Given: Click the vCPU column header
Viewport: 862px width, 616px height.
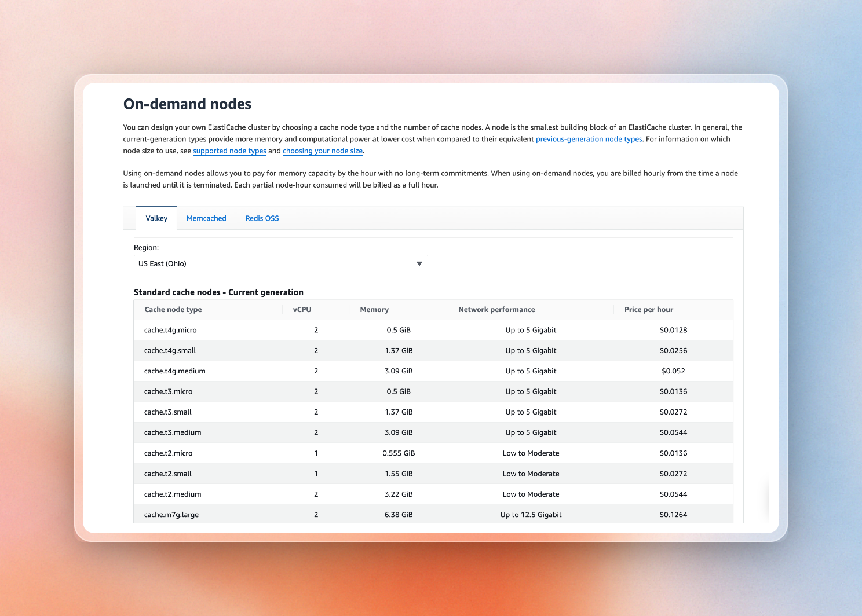Looking at the screenshot, I should [302, 310].
